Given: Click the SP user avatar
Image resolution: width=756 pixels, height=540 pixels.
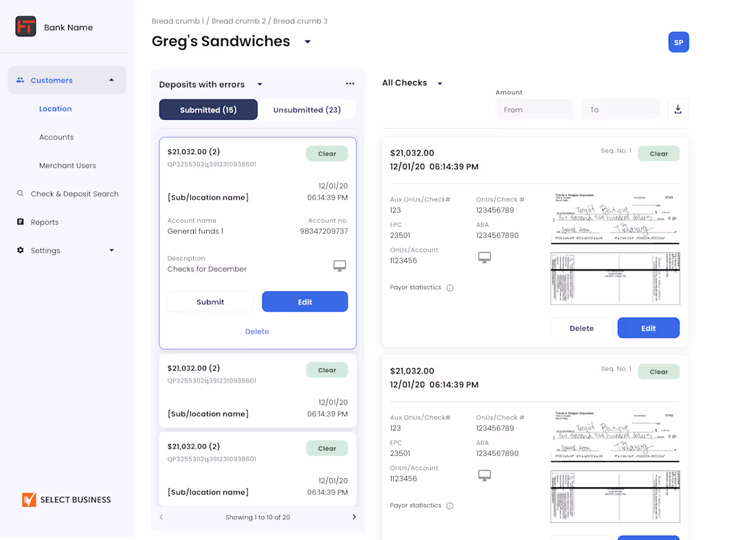Looking at the screenshot, I should (x=678, y=42).
